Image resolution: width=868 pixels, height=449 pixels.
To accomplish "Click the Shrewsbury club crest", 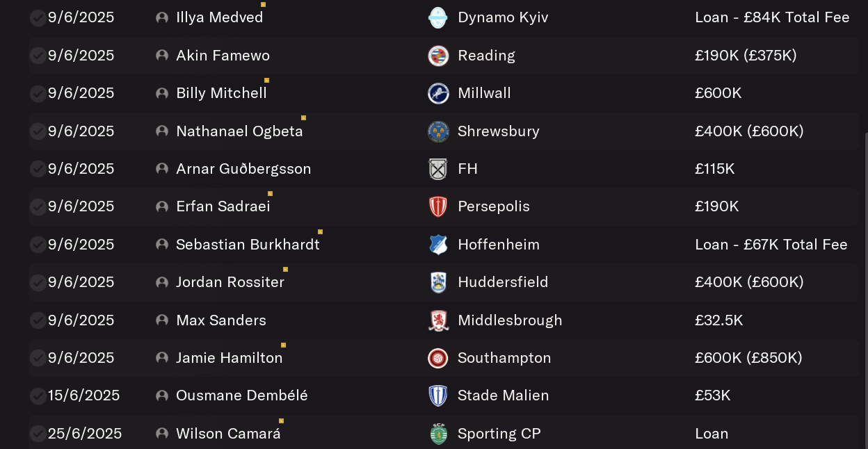I will click(438, 131).
